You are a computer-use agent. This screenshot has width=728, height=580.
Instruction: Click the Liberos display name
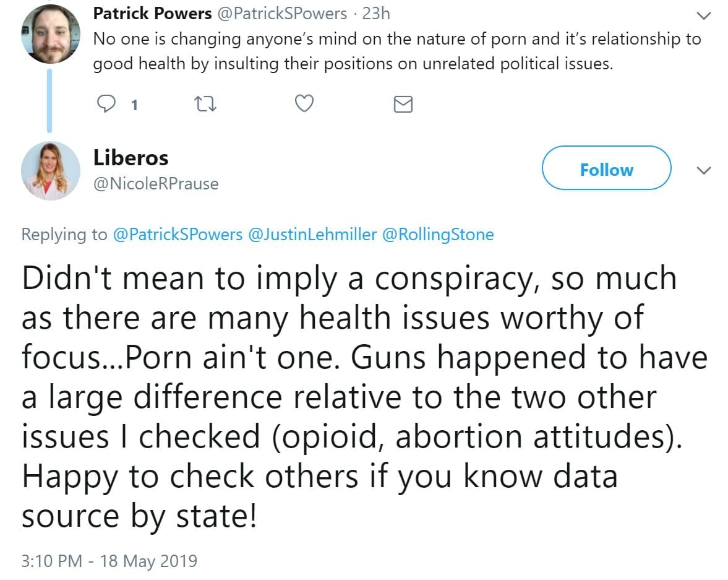[131, 158]
